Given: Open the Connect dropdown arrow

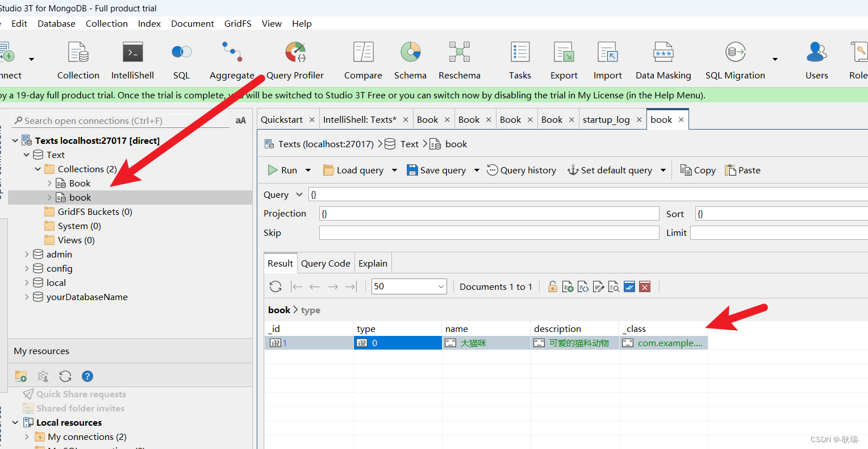Looking at the screenshot, I should point(31,59).
